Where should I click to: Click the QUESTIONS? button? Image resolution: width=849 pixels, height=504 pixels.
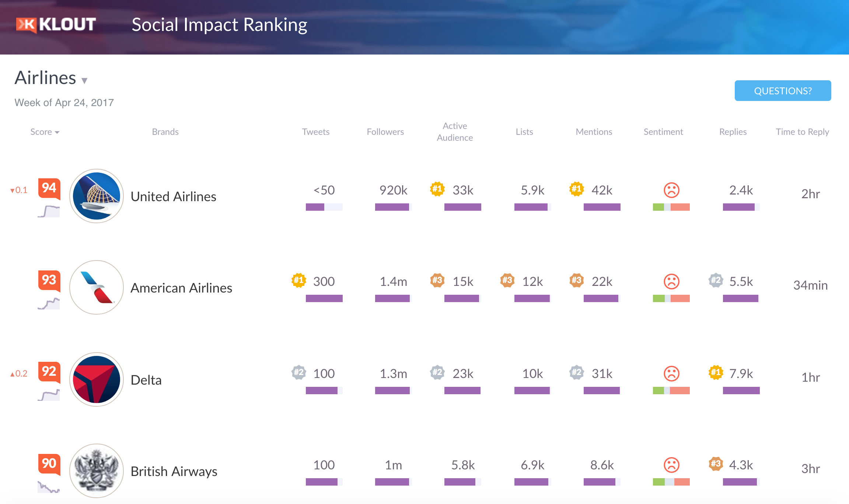coord(783,91)
